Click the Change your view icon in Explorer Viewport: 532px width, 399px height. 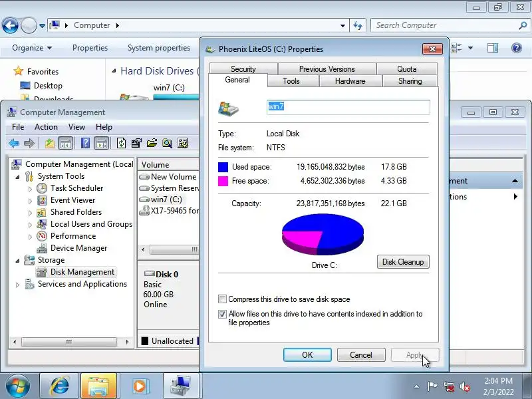tap(456, 48)
